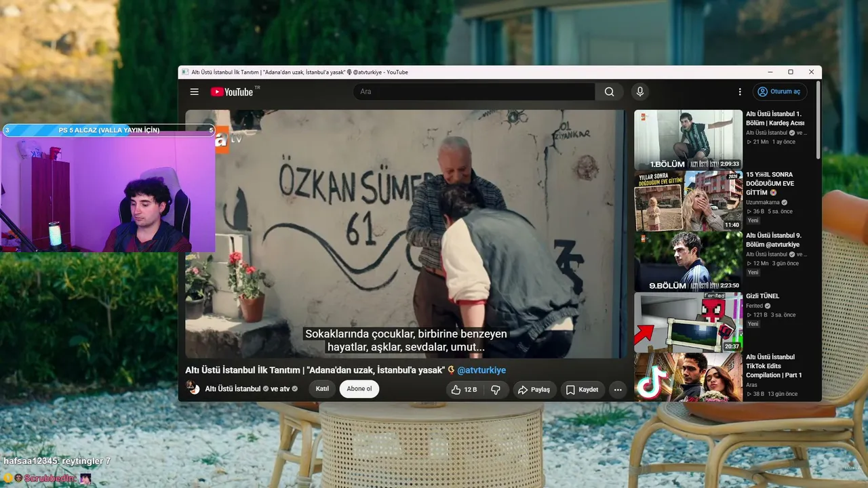
Task: Dislike the video with the thumbs-down icon
Action: 496,390
